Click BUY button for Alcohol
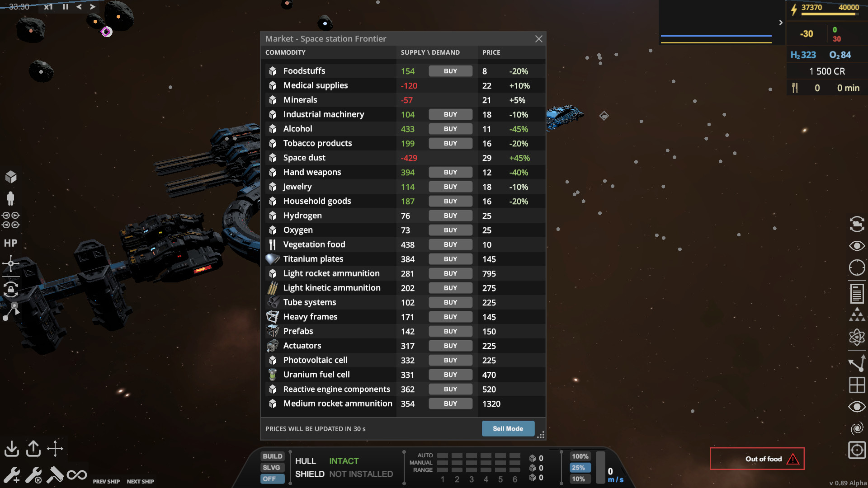 click(x=450, y=129)
